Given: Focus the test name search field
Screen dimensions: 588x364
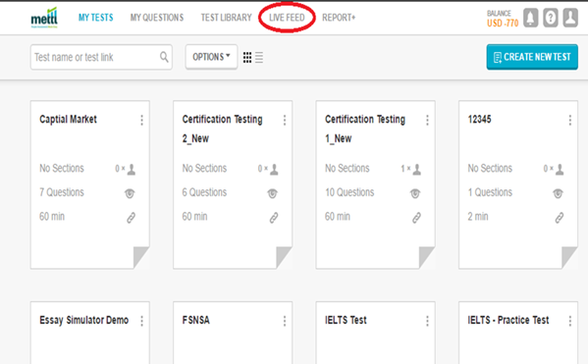Looking at the screenshot, I should coord(101,57).
